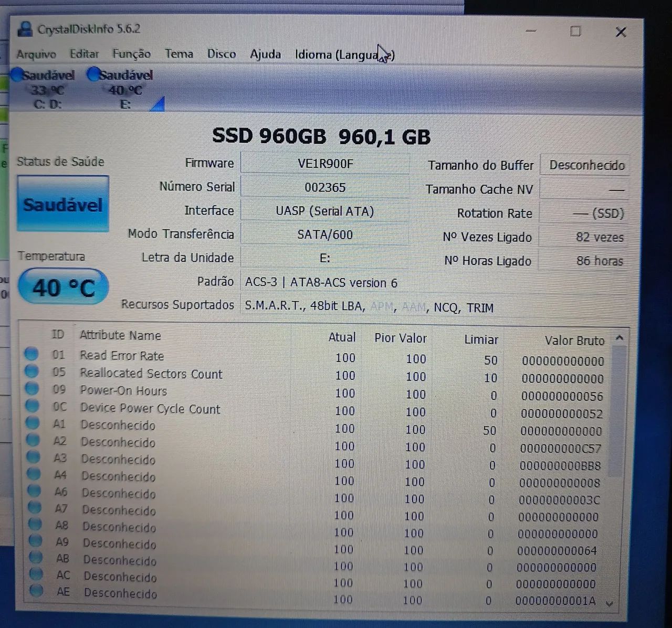Click the Tamanho Cache NV value field
This screenshot has height=628, width=672.
(x=585, y=189)
